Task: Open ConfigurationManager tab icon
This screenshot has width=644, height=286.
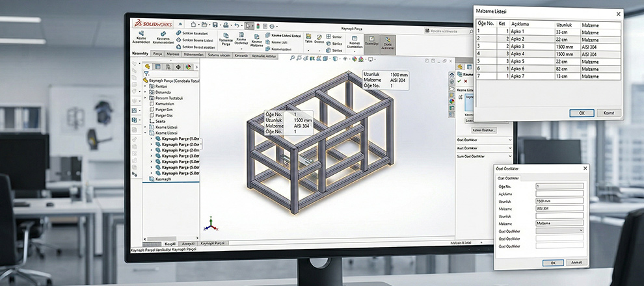Action: 168,66
